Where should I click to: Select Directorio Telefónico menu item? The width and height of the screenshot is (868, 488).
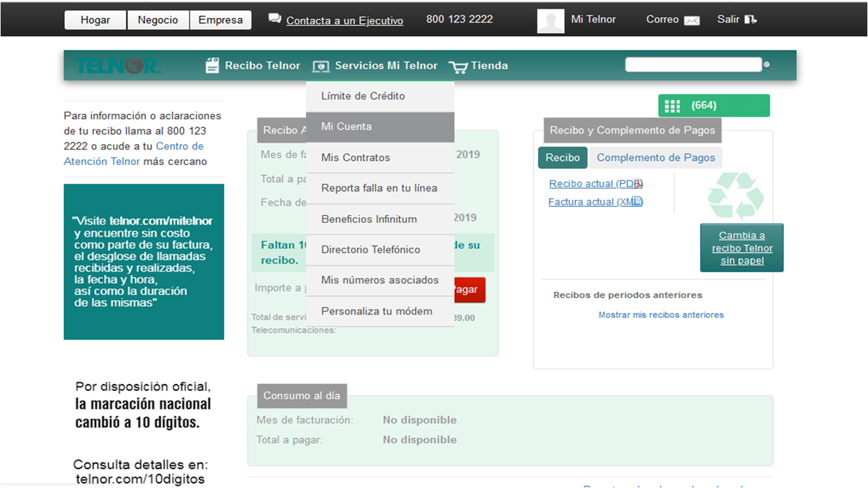[380, 249]
